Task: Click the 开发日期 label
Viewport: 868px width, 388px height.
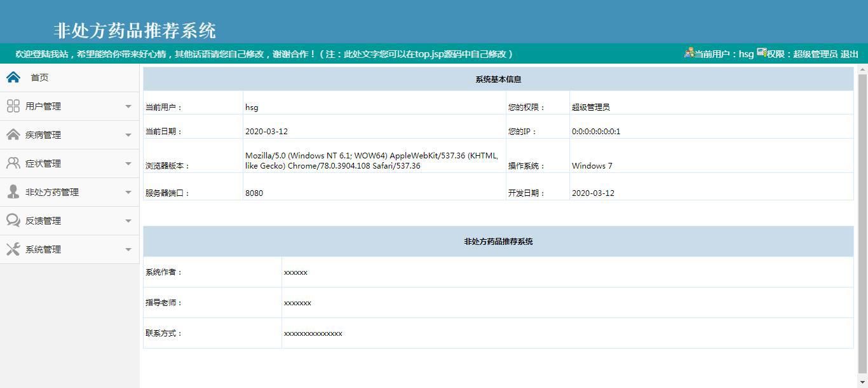Action: click(x=527, y=193)
